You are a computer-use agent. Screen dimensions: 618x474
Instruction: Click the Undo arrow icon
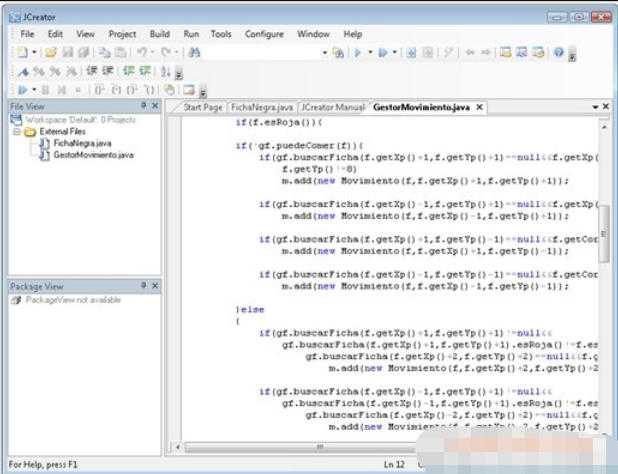(x=143, y=52)
